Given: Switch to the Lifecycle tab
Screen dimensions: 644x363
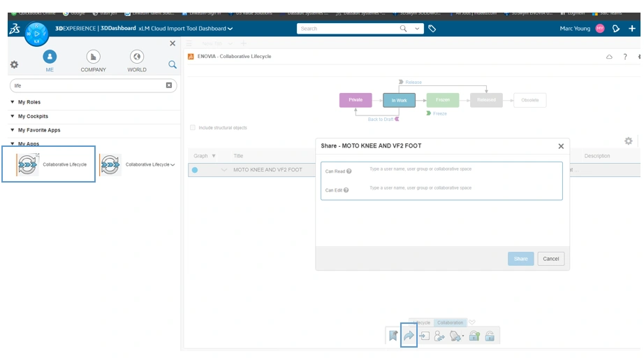Looking at the screenshot, I should click(x=422, y=322).
